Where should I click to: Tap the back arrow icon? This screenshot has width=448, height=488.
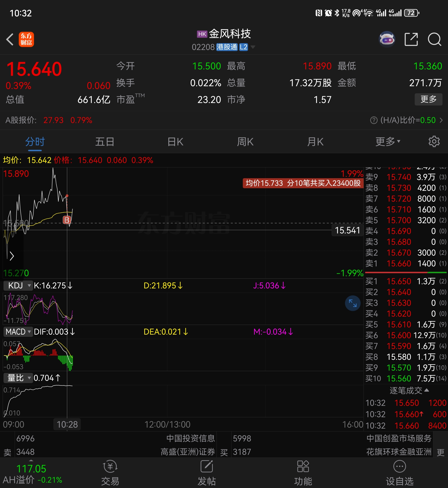(10, 39)
